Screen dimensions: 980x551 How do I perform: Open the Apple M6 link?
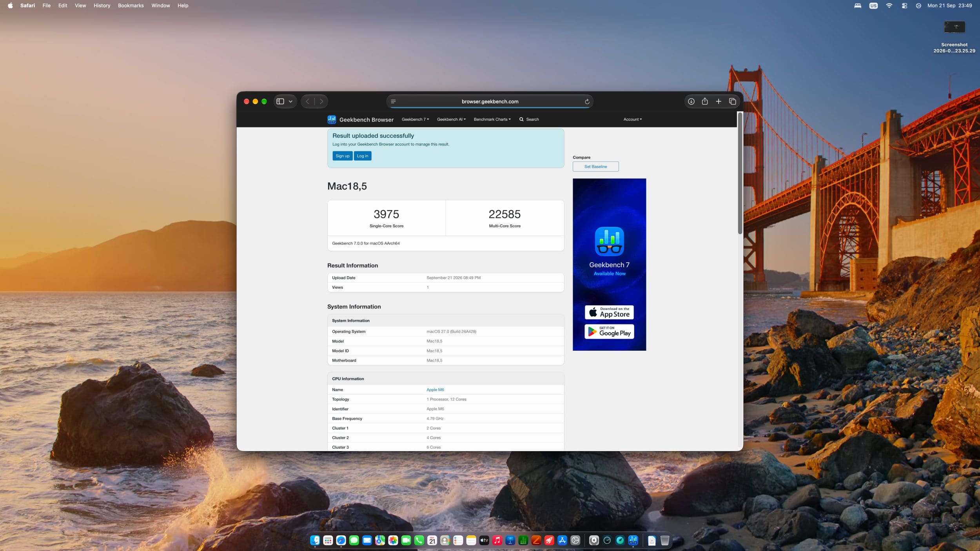click(x=435, y=390)
